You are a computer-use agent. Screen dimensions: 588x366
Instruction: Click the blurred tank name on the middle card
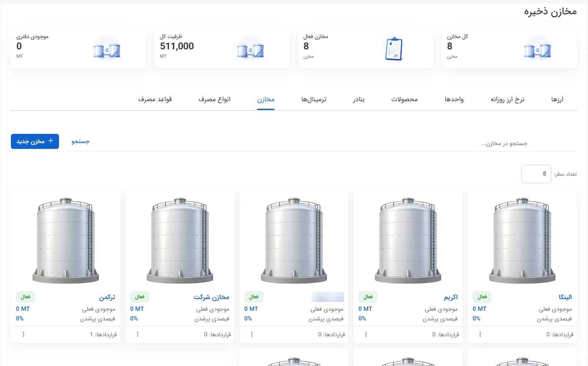[328, 297]
